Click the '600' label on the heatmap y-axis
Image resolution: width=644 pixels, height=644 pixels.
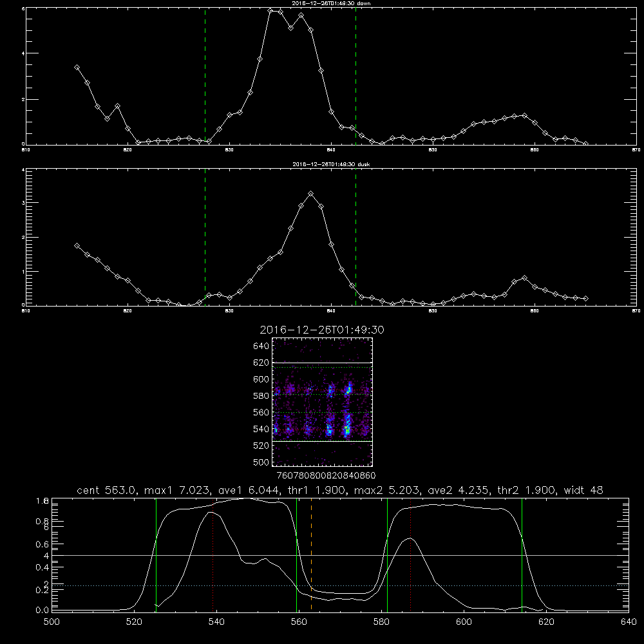261,379
